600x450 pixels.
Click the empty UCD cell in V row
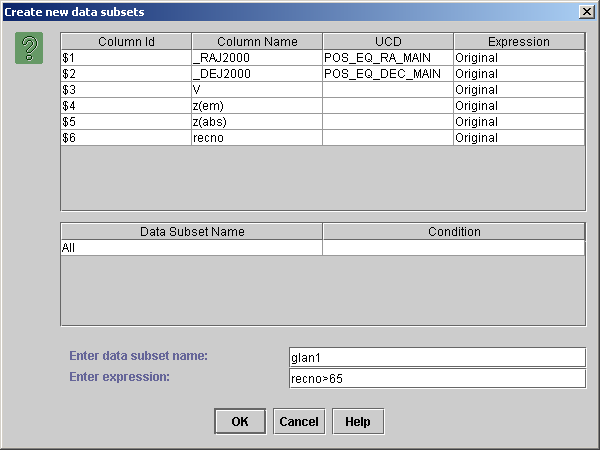click(x=388, y=90)
